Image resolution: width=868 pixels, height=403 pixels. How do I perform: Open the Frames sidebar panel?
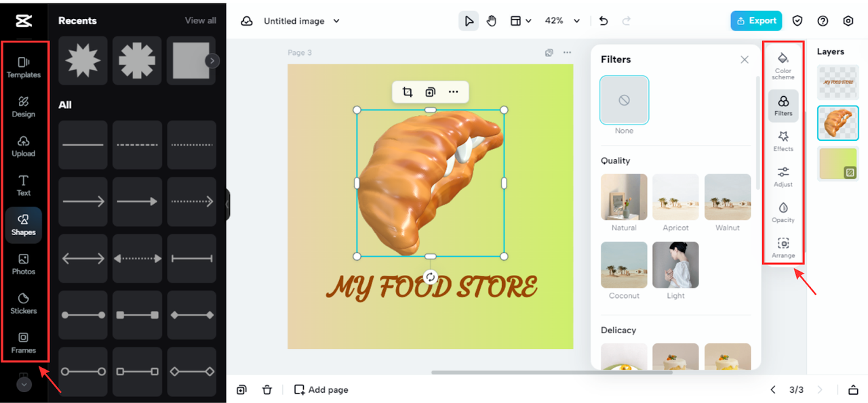click(x=24, y=343)
